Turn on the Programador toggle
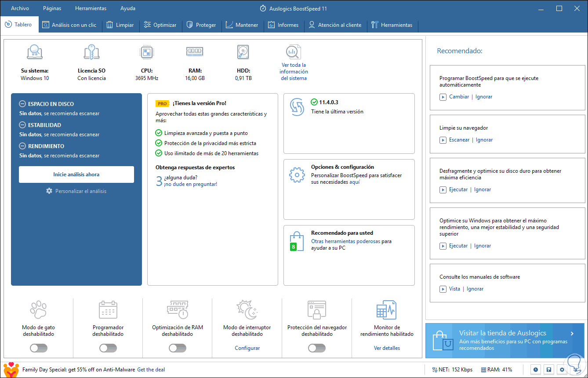The width and height of the screenshot is (588, 378). click(108, 348)
